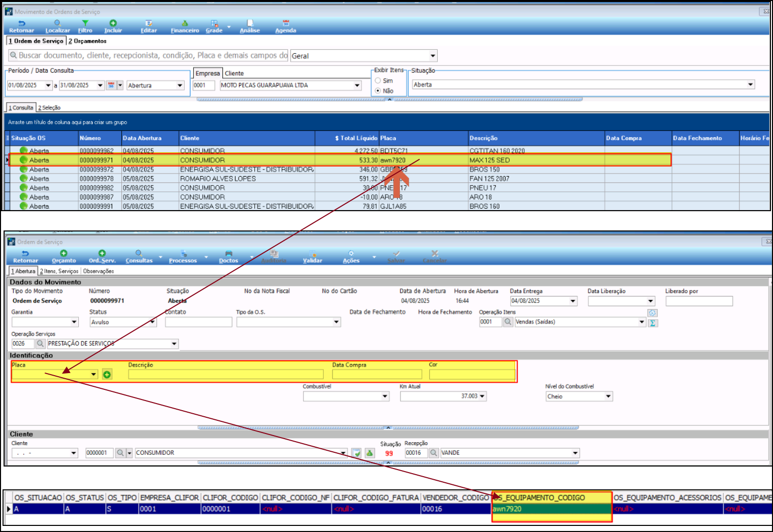Screen dimensions: 773x532
Task: Select the 1 Ordem de Serviço tab
Action: point(36,41)
